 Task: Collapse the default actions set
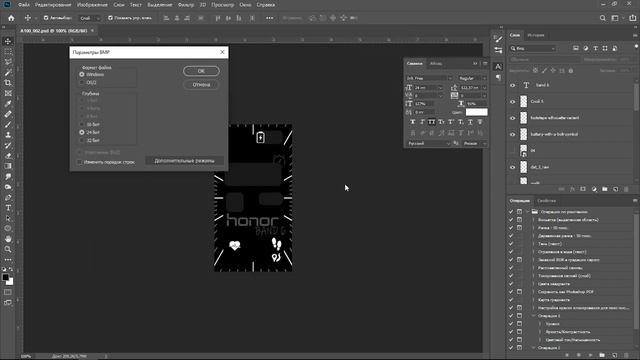pyautogui.click(x=527, y=212)
